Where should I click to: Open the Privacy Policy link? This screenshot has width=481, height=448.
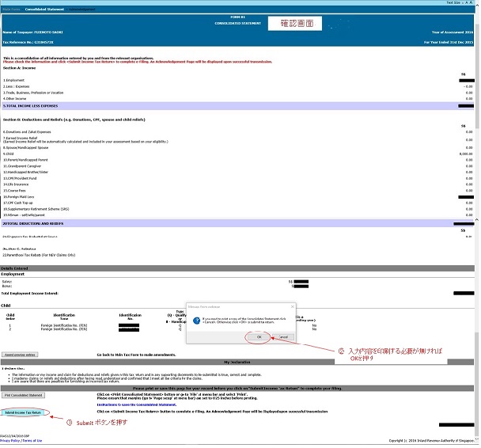click(x=11, y=440)
